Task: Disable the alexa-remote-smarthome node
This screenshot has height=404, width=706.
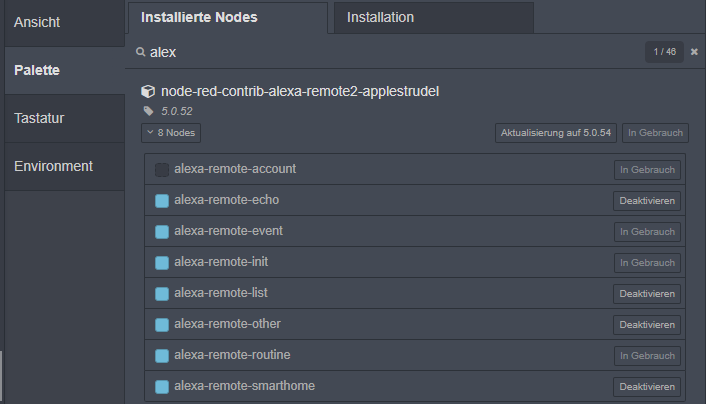Action: click(647, 387)
